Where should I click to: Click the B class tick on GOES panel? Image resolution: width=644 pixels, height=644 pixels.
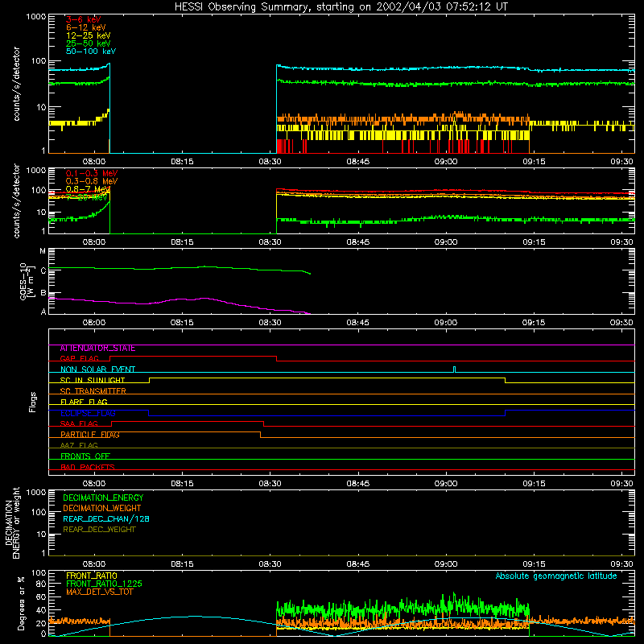point(43,293)
